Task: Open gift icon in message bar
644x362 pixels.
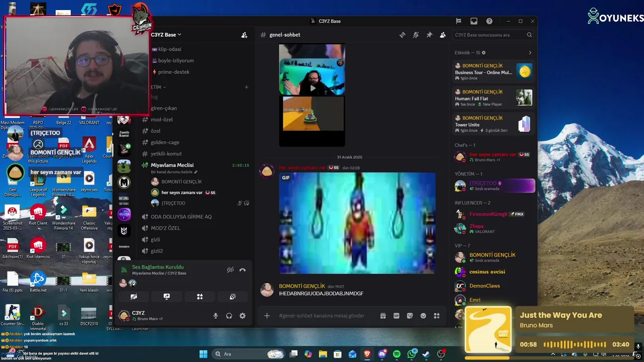Action: tap(383, 316)
